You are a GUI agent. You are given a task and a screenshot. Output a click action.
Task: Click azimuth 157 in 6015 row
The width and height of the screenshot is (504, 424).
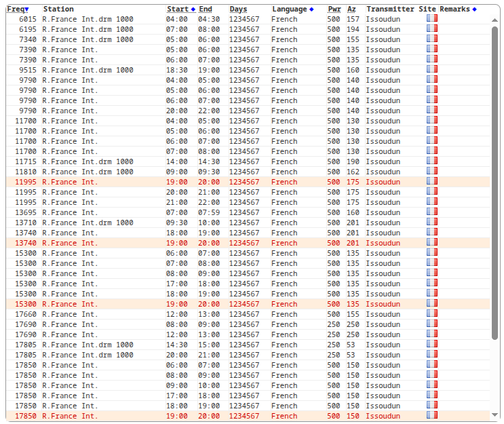pyautogui.click(x=353, y=19)
